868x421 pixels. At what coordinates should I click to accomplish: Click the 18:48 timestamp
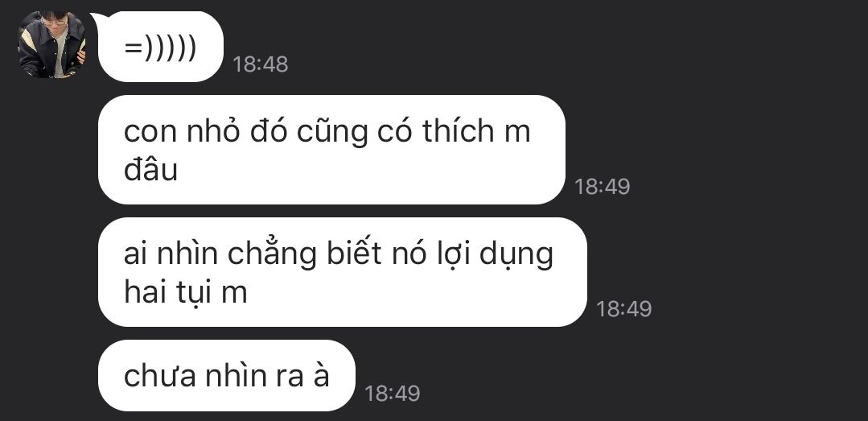tap(260, 64)
